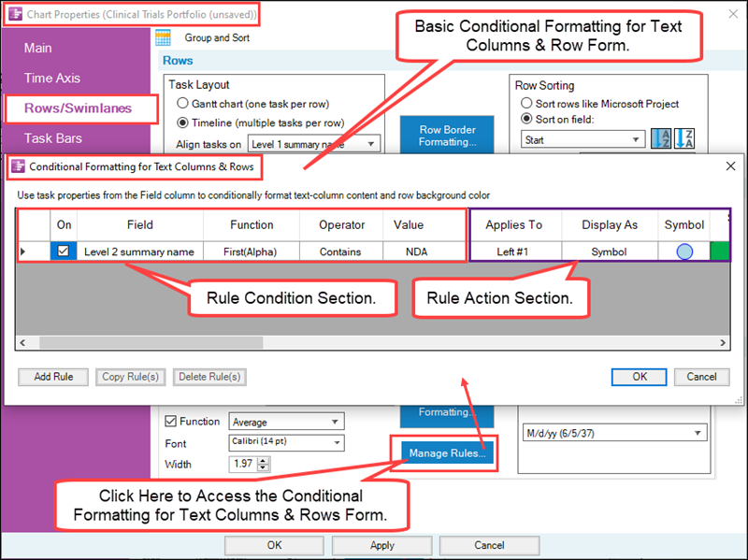Click the green color swatch in the rule
Image resolution: width=748 pixels, height=560 pixels.
point(718,251)
